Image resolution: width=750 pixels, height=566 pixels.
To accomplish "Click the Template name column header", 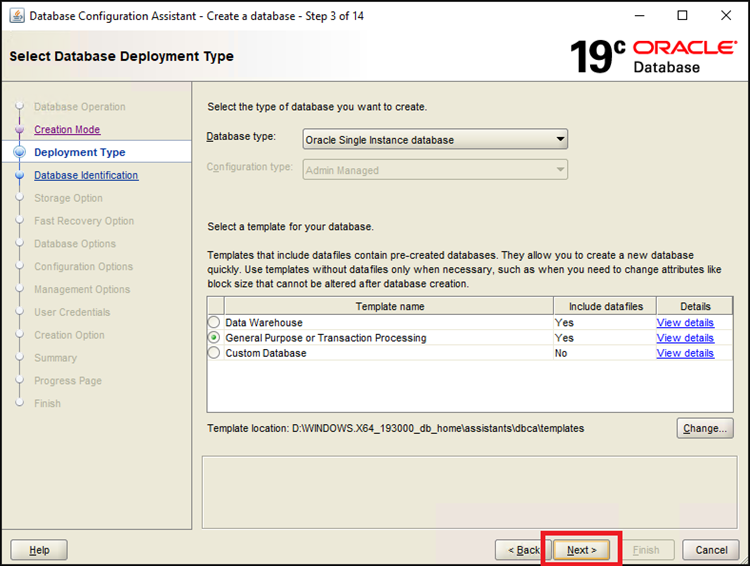I will click(389, 306).
